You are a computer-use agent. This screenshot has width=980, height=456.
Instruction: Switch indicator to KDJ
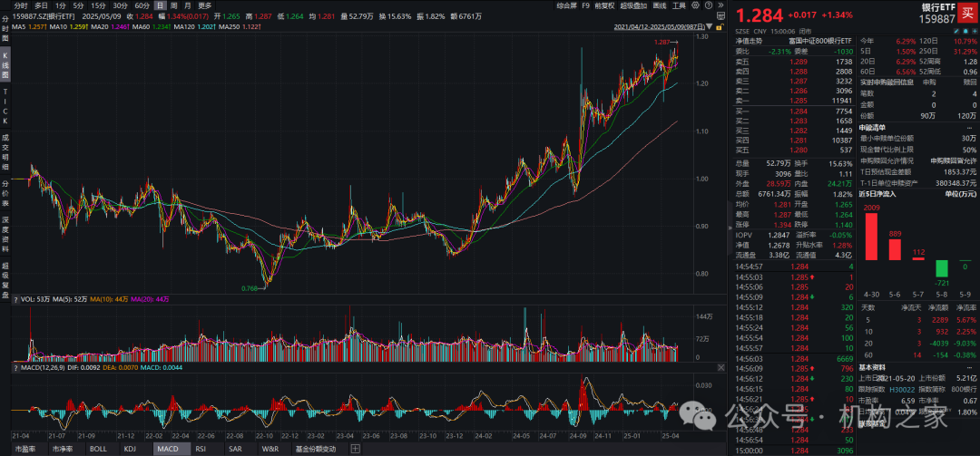130,449
